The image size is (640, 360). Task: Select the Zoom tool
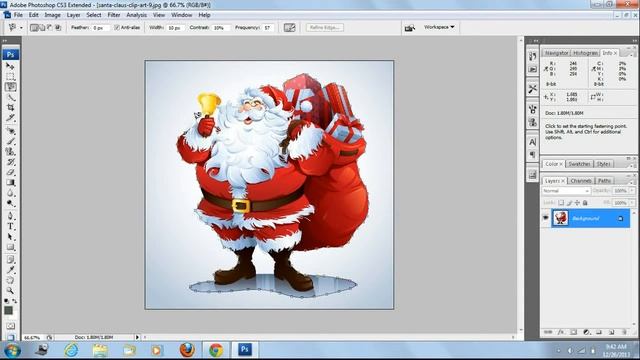(x=10, y=291)
